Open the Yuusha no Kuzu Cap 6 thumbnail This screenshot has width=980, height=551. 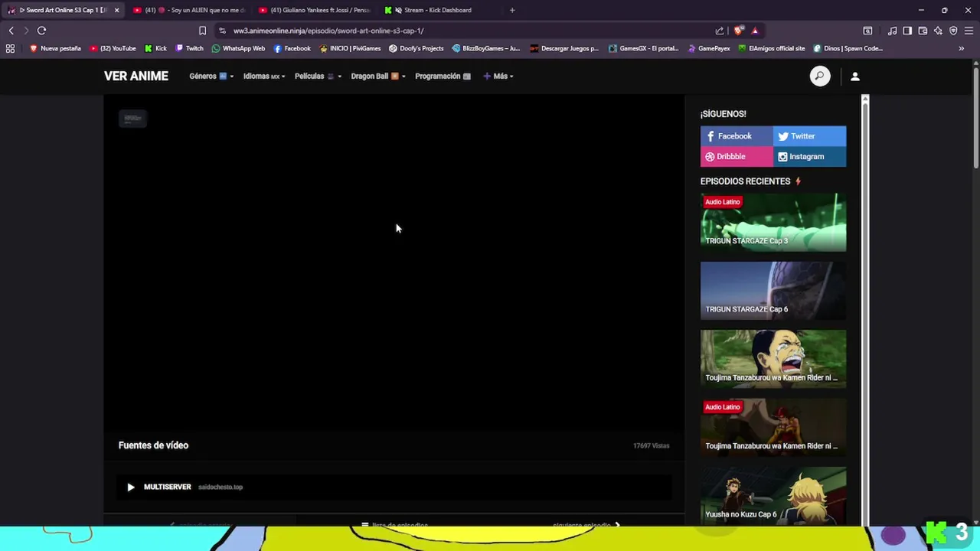(773, 495)
